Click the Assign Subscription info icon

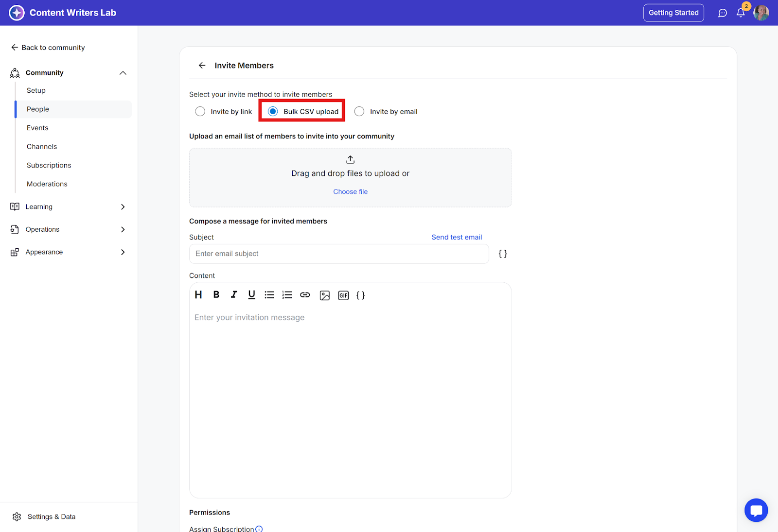tap(259, 529)
